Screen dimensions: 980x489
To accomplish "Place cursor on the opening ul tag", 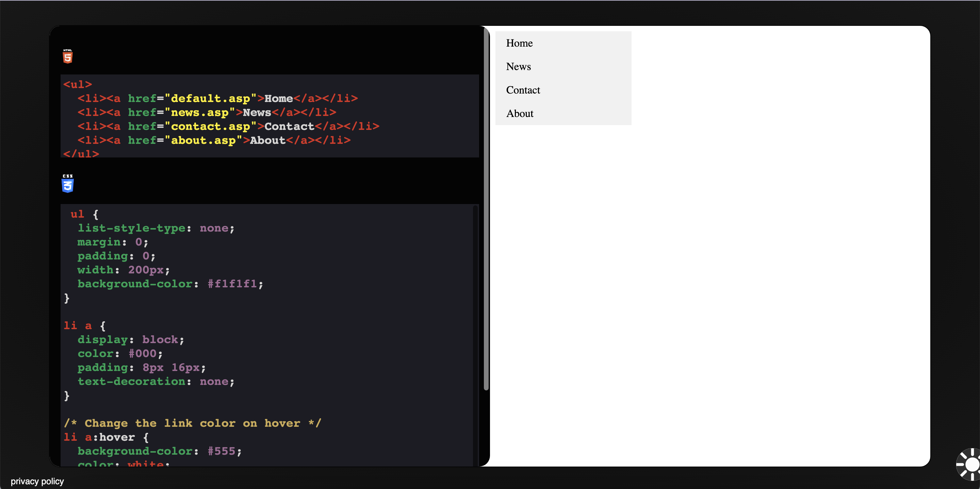I will tap(78, 84).
